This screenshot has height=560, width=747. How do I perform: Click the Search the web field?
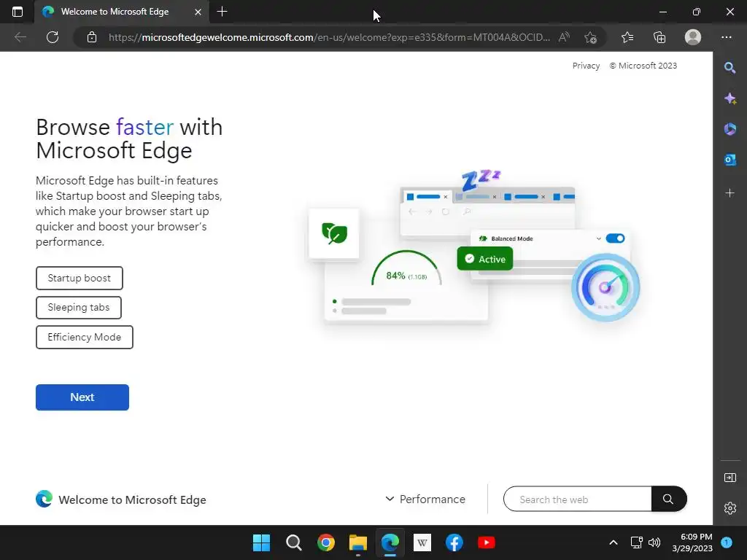point(578,499)
